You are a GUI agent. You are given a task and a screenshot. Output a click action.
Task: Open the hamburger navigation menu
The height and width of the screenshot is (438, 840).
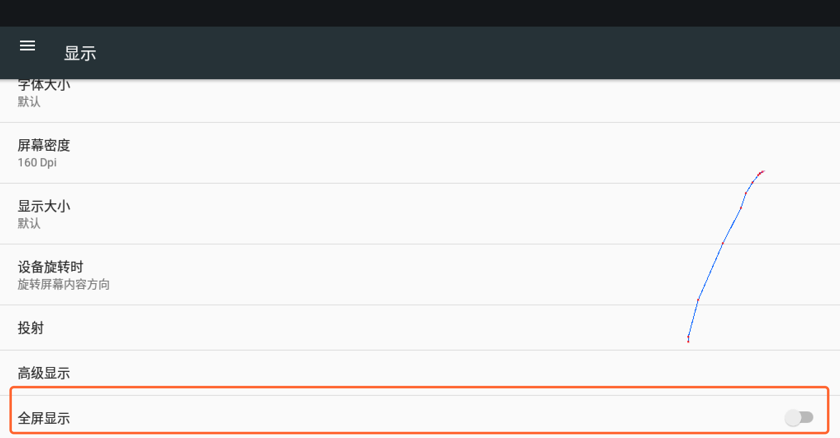click(x=28, y=47)
